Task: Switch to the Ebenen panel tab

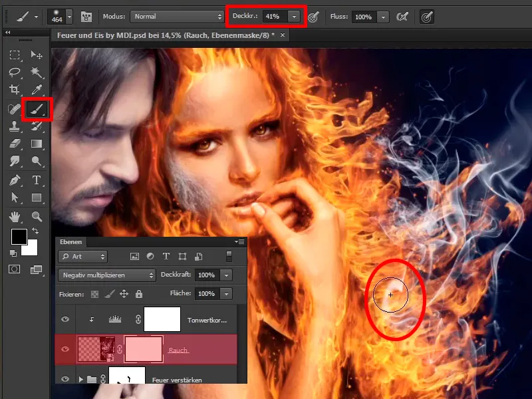Action: coord(71,242)
